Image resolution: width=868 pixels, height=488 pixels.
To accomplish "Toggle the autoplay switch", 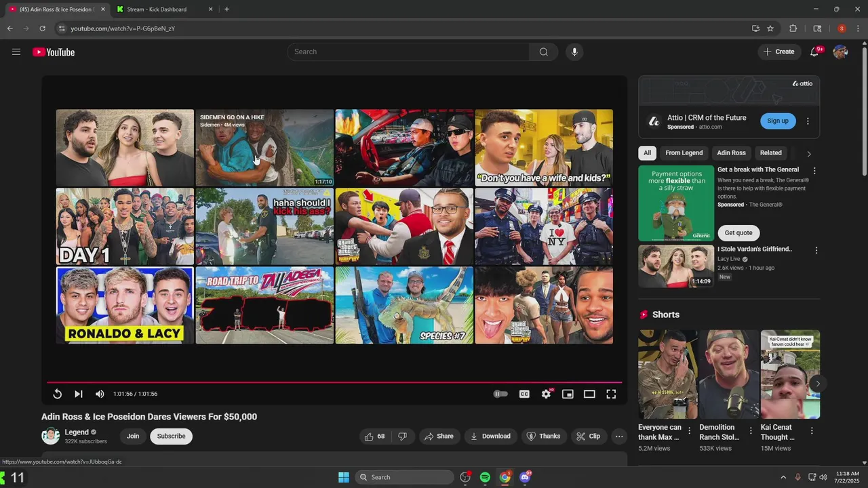I will [x=500, y=394].
